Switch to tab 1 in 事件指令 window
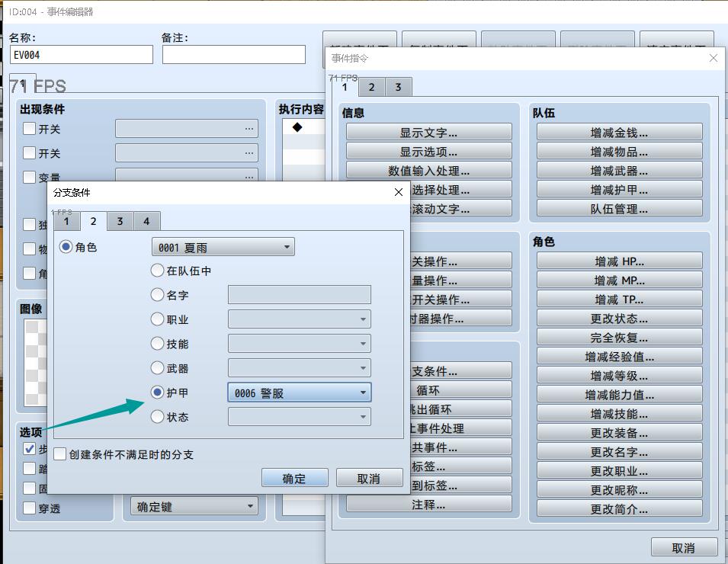 point(345,87)
